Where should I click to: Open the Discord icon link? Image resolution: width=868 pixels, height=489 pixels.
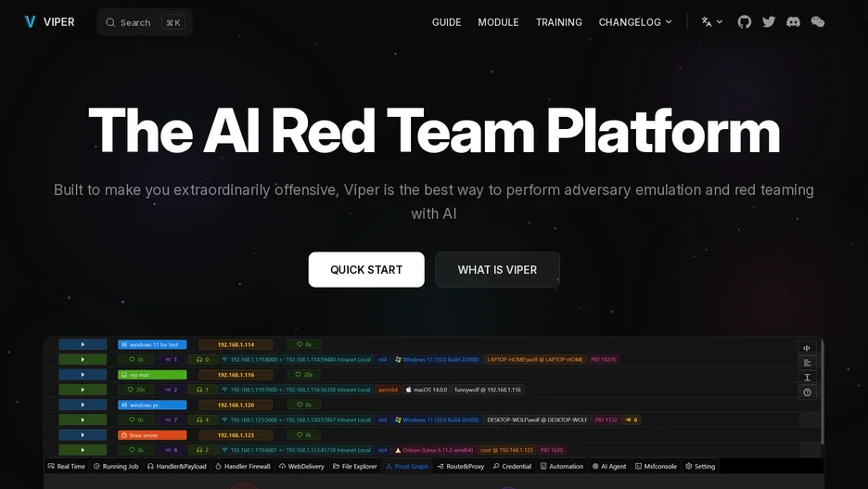tap(793, 22)
